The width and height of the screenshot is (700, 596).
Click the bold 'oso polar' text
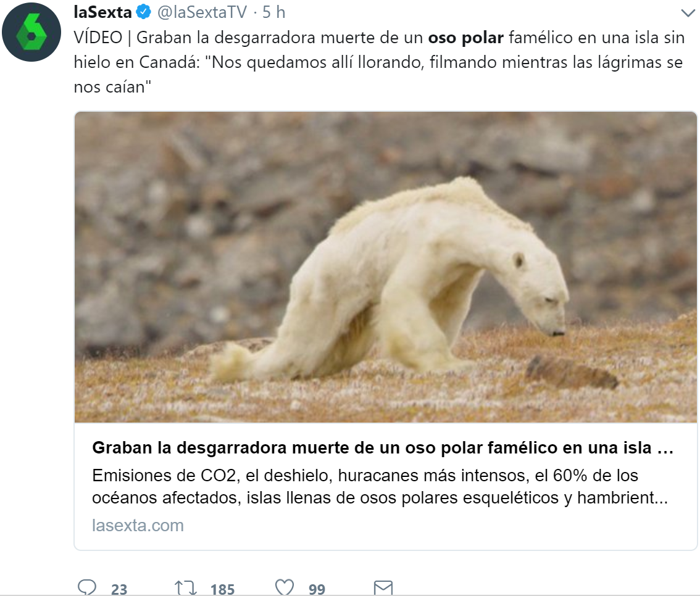(465, 38)
